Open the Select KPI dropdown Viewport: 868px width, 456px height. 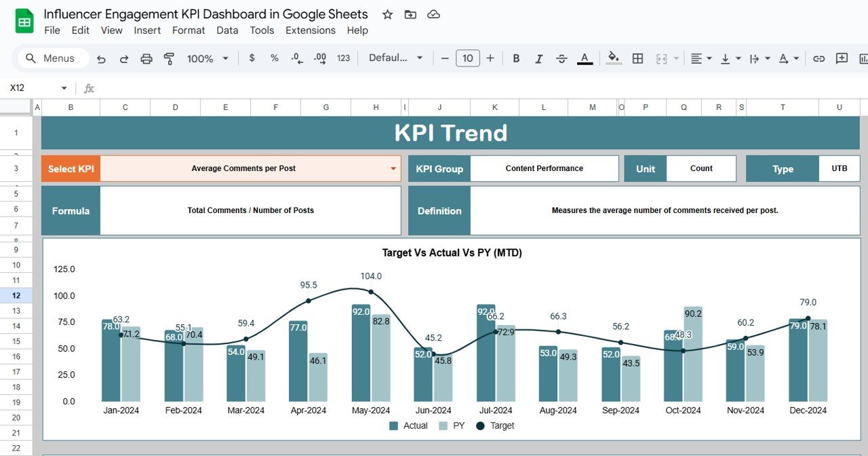click(392, 168)
